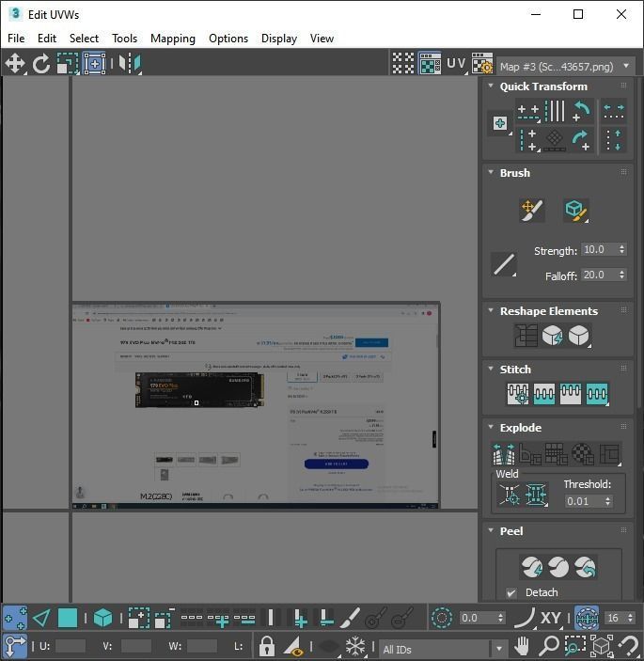Viewport: 644px width, 661px height.
Task: Toggle the Soft Selection circle icon
Action: (x=442, y=618)
